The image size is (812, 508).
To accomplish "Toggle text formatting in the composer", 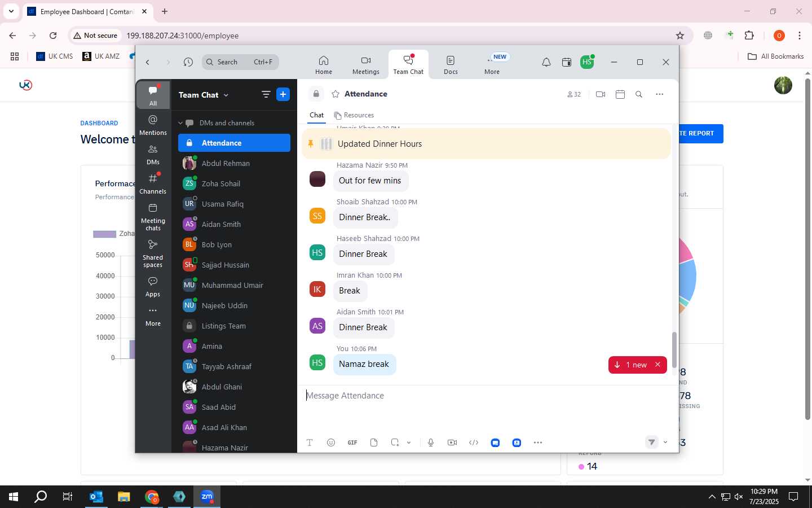I will (310, 443).
